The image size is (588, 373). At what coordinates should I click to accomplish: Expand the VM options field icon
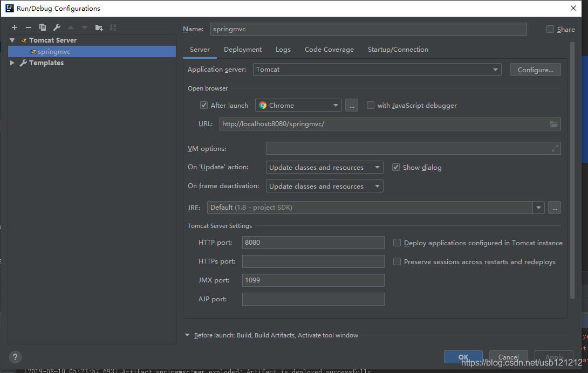click(555, 148)
